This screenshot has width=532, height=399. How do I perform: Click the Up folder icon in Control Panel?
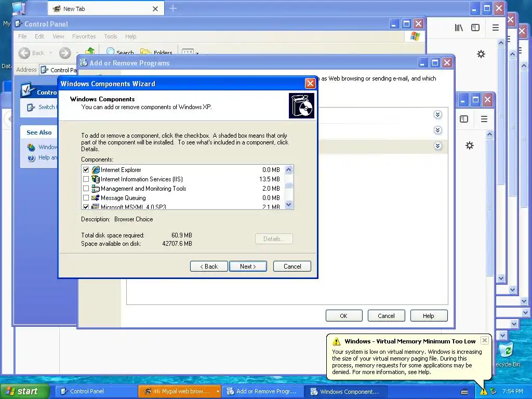click(x=90, y=51)
